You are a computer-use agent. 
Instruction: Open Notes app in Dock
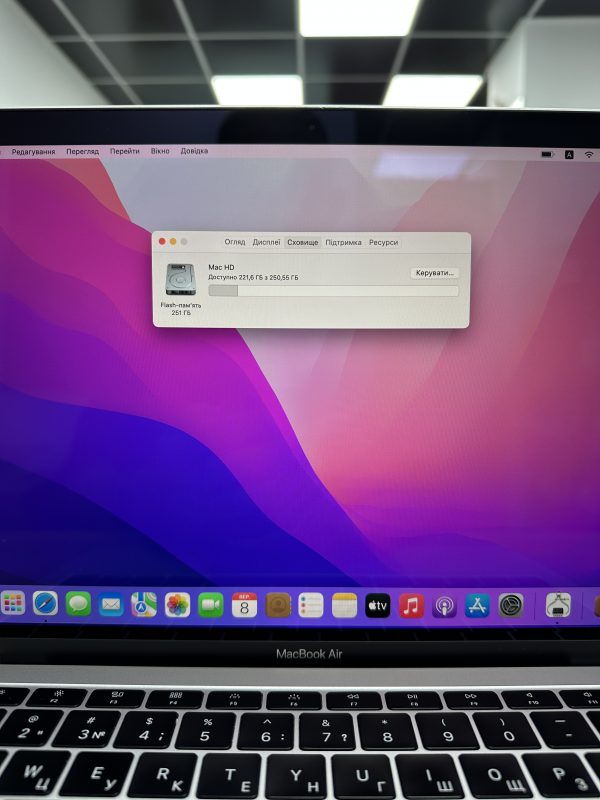coord(344,606)
